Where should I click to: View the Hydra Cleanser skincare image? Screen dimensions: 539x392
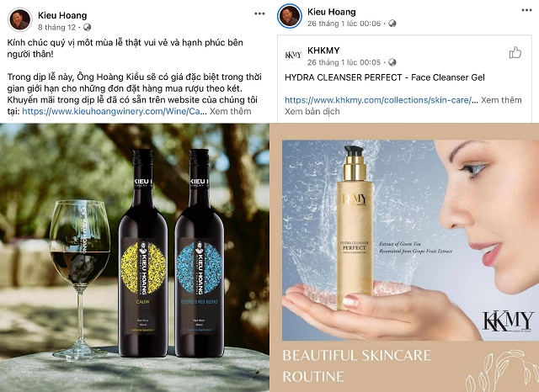coord(404,257)
